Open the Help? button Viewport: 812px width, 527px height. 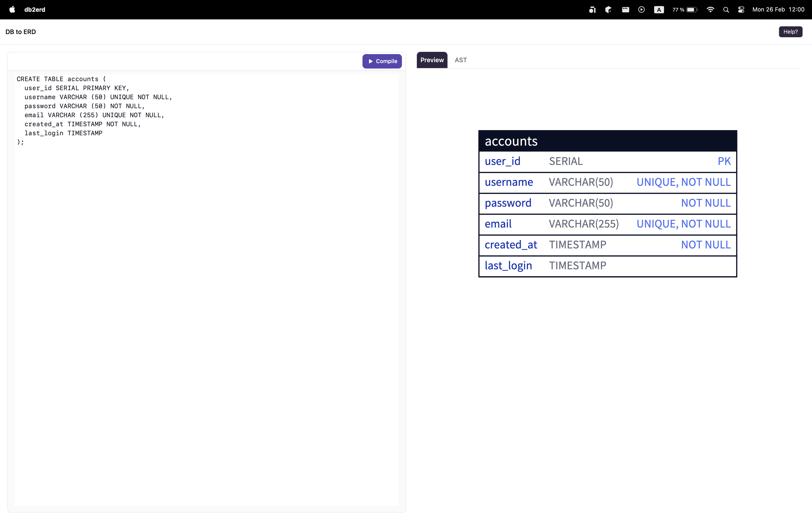[x=790, y=32]
